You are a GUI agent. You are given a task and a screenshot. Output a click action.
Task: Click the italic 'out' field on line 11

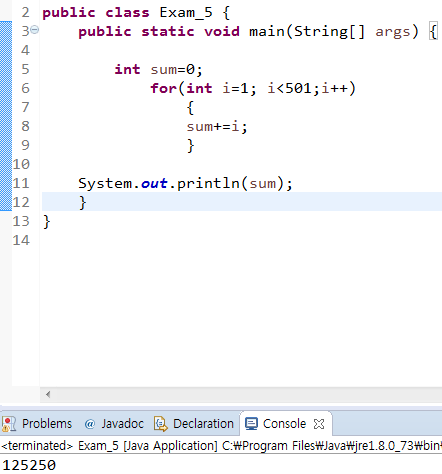tap(154, 184)
